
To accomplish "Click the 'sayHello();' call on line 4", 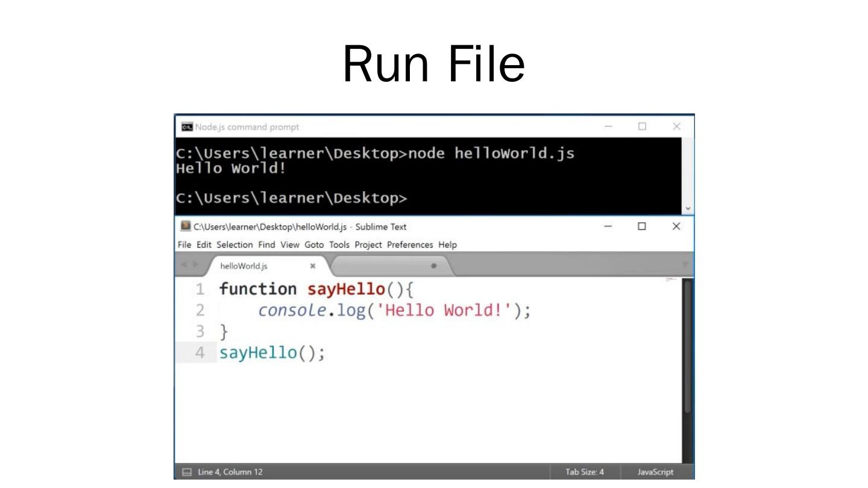I will 272,353.
